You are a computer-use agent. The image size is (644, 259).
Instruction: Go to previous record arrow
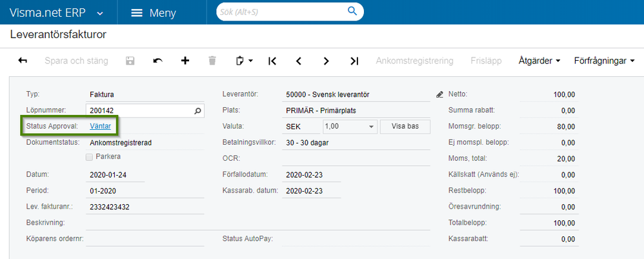point(299,61)
